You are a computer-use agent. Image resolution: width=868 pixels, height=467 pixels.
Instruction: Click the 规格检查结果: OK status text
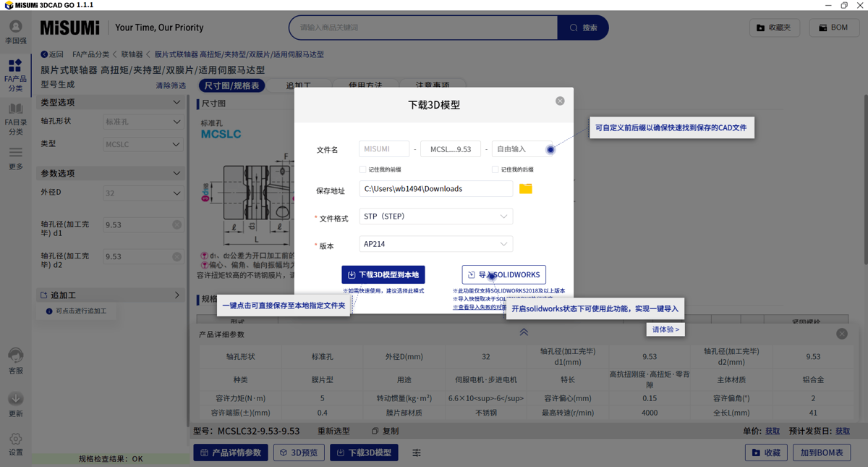coord(111,459)
